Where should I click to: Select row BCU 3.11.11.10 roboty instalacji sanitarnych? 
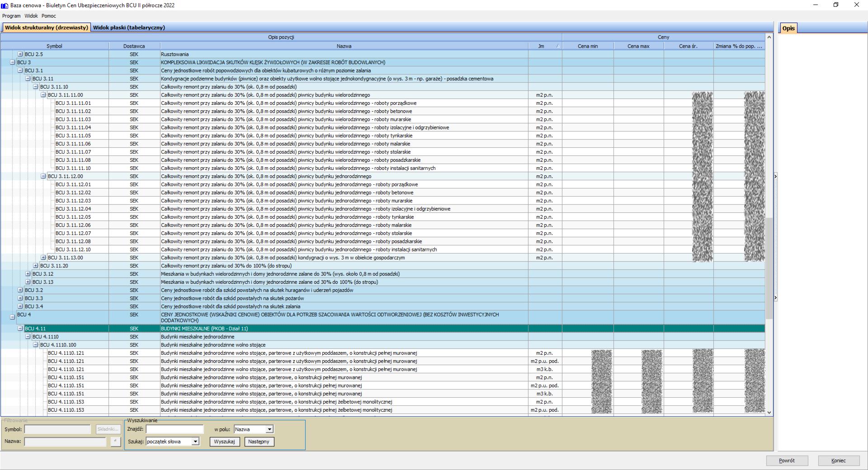pyautogui.click(x=382, y=168)
